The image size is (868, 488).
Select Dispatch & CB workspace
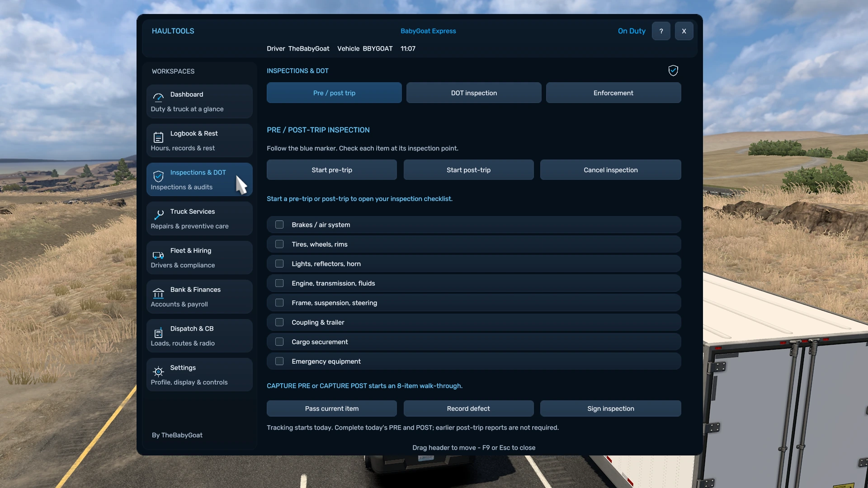pyautogui.click(x=199, y=336)
